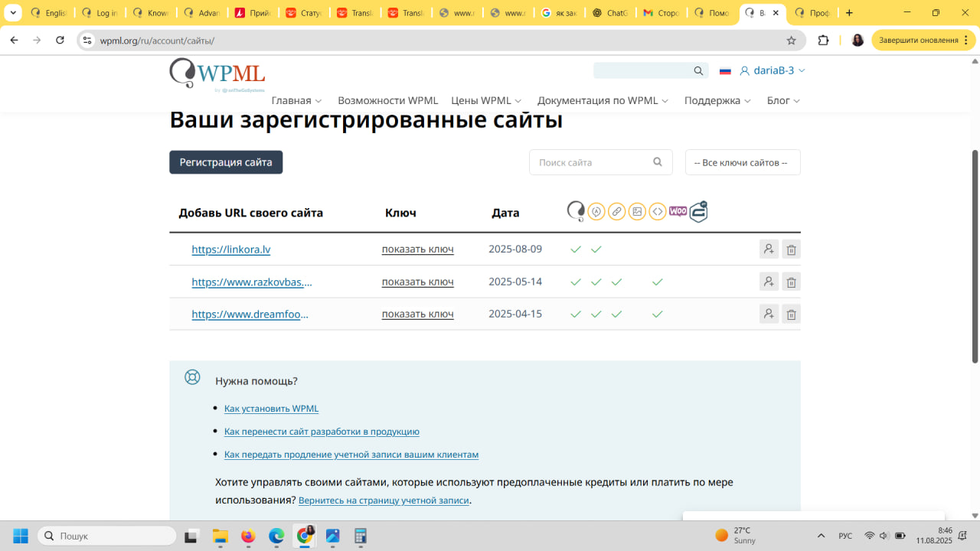Expand the "Поддержка" menu
980x551 pixels.
tap(717, 101)
